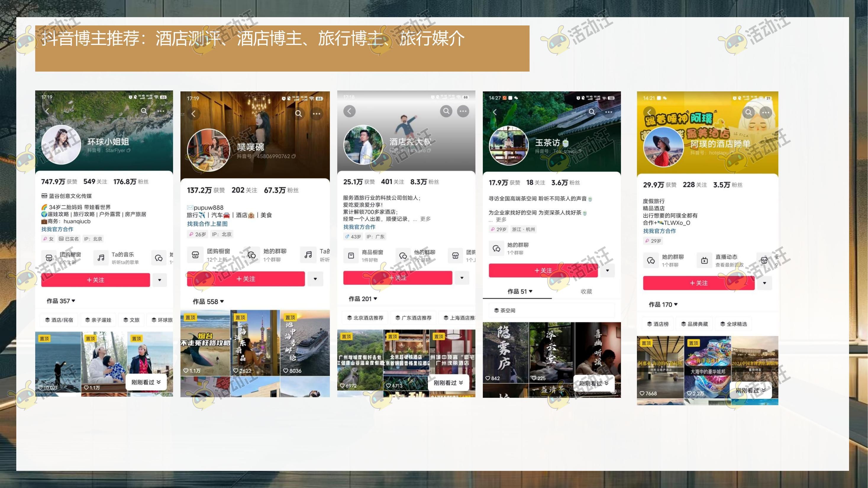Open 直播动态 icon on 阿璞的酒店睡单 profile

pyautogui.click(x=704, y=260)
